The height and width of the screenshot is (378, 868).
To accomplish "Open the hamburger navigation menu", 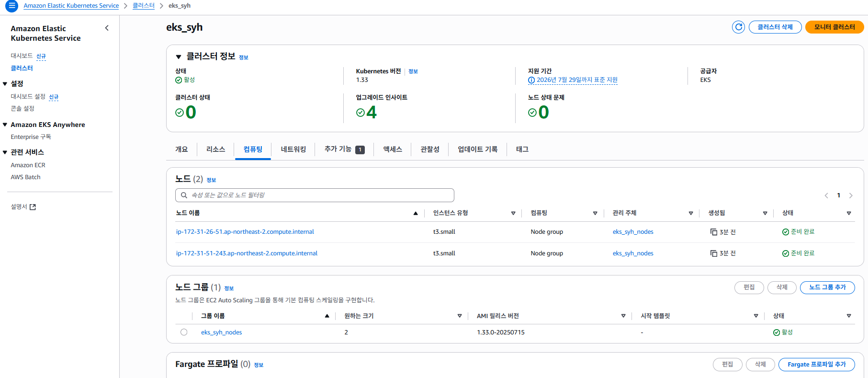I will coord(11,6).
